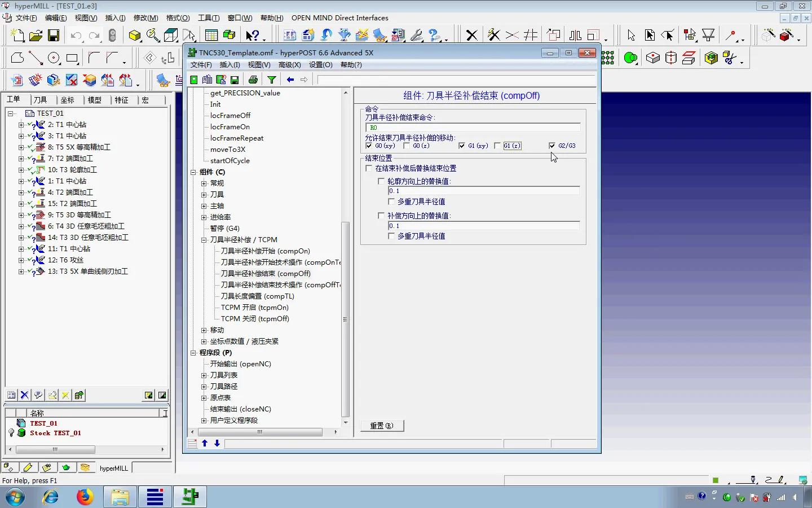
Task: Click the back arrow in hyperPOST toolbar
Action: (290, 79)
